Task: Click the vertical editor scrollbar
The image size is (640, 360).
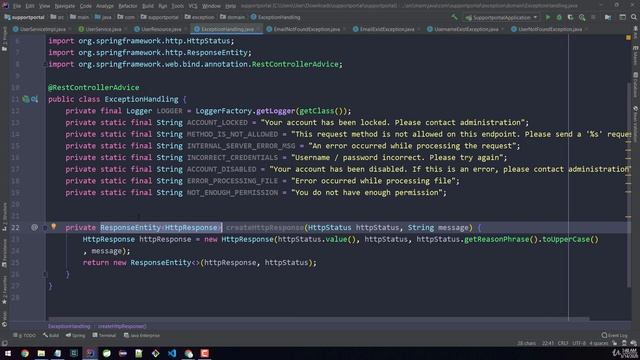Action: tap(629, 184)
